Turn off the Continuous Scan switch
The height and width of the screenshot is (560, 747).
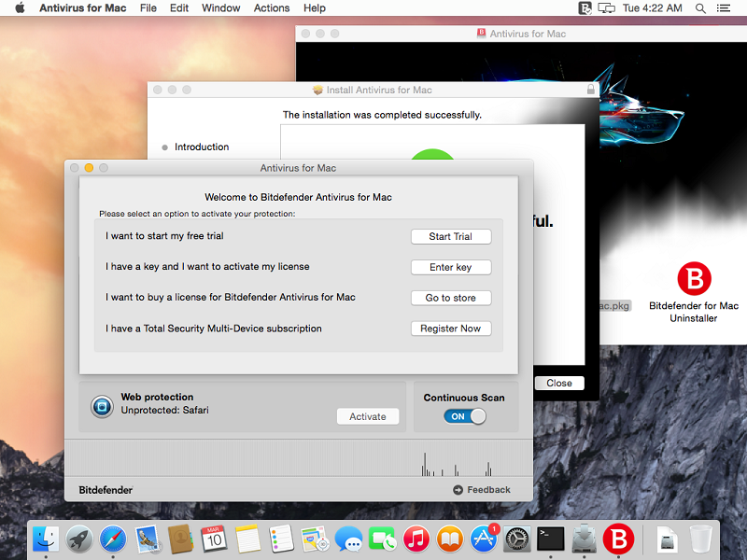tap(465, 416)
